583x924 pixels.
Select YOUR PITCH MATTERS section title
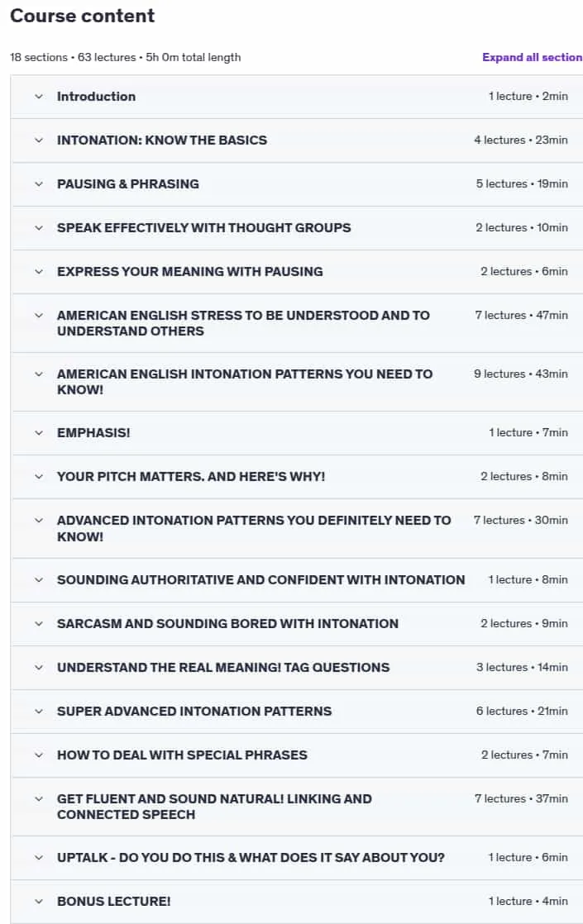click(191, 477)
